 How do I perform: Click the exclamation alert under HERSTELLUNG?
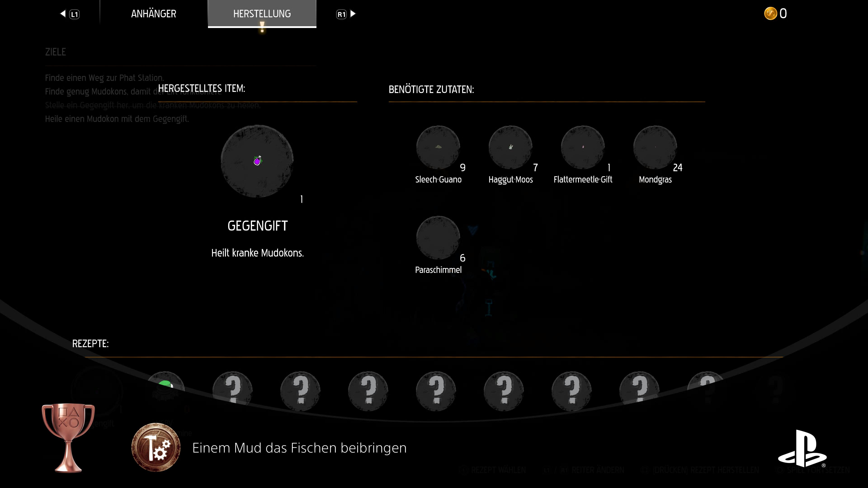262,27
